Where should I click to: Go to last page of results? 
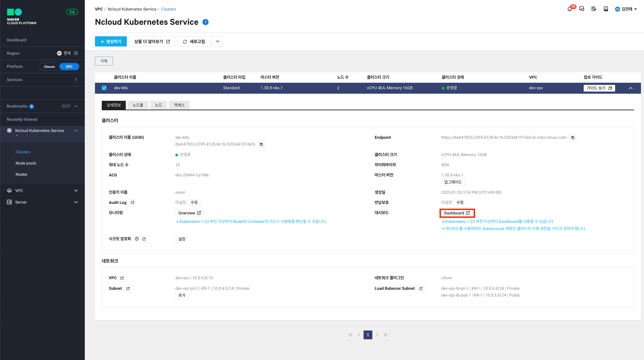(x=386, y=335)
